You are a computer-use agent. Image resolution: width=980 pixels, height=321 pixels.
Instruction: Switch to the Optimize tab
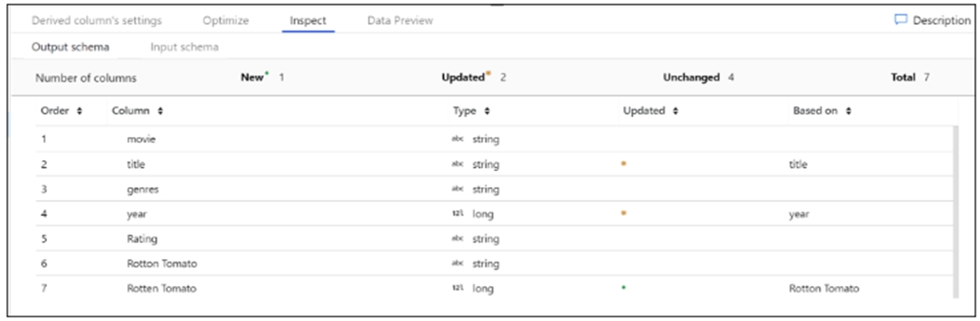[x=226, y=20]
